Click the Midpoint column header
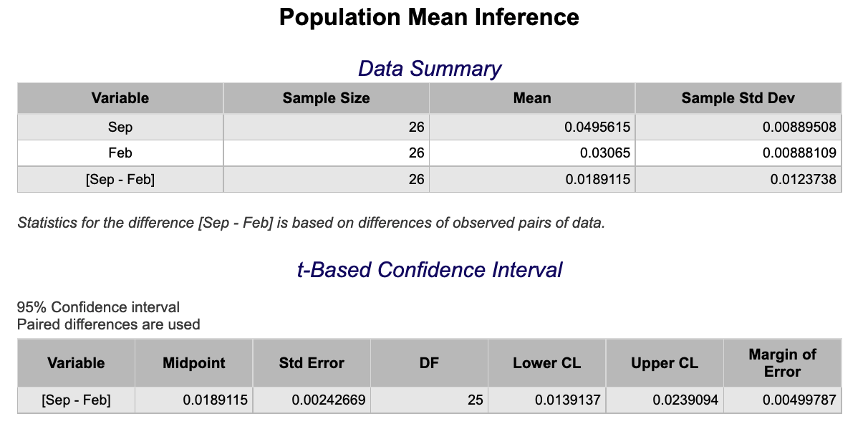This screenshot has height=429, width=868. (193, 363)
